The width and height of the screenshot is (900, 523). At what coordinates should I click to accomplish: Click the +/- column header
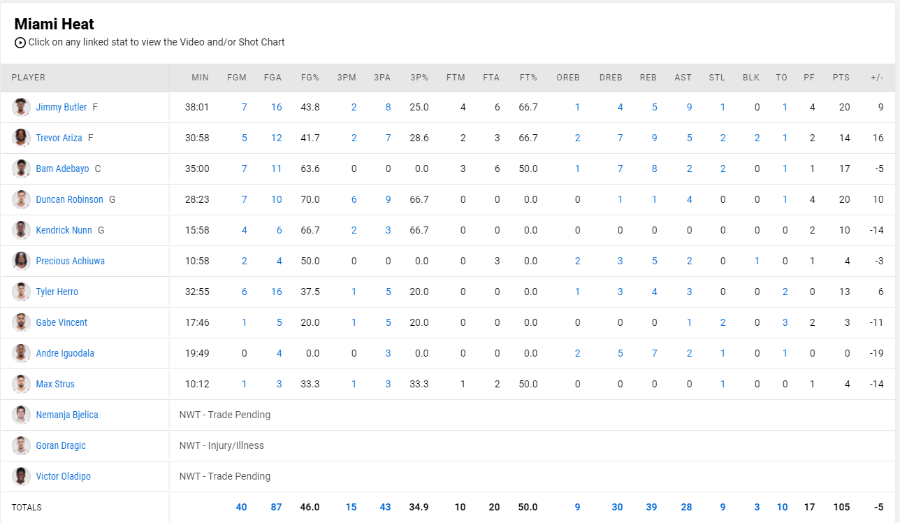(x=876, y=77)
